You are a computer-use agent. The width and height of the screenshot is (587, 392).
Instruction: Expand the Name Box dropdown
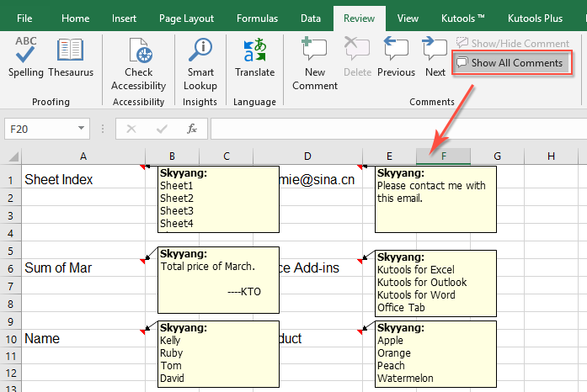click(x=82, y=129)
